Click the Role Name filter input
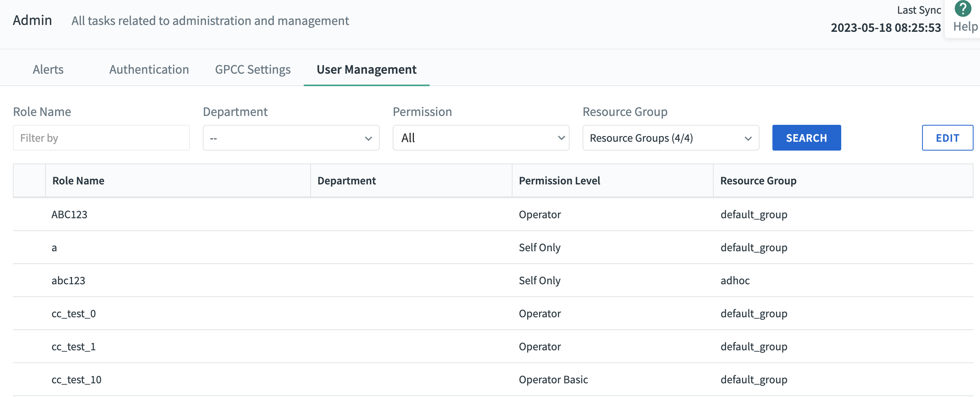Viewport: 980px width, 397px height. [x=101, y=138]
